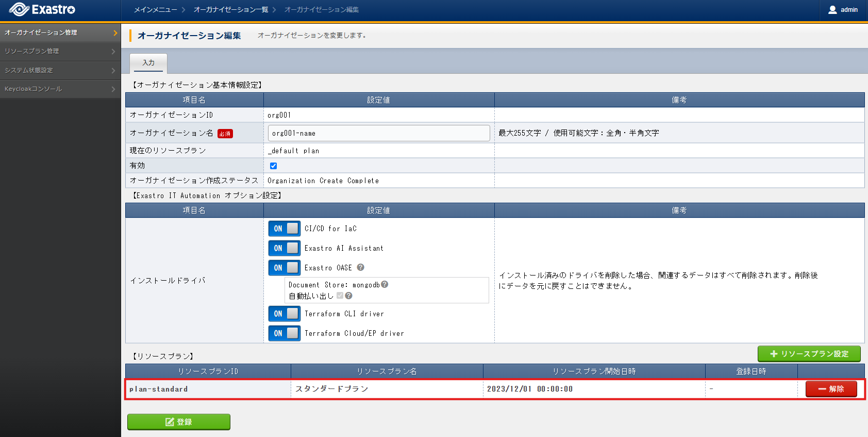Image resolution: width=868 pixels, height=437 pixels.
Task: Go to メインメニュー breadcrumb link
Action: [155, 10]
